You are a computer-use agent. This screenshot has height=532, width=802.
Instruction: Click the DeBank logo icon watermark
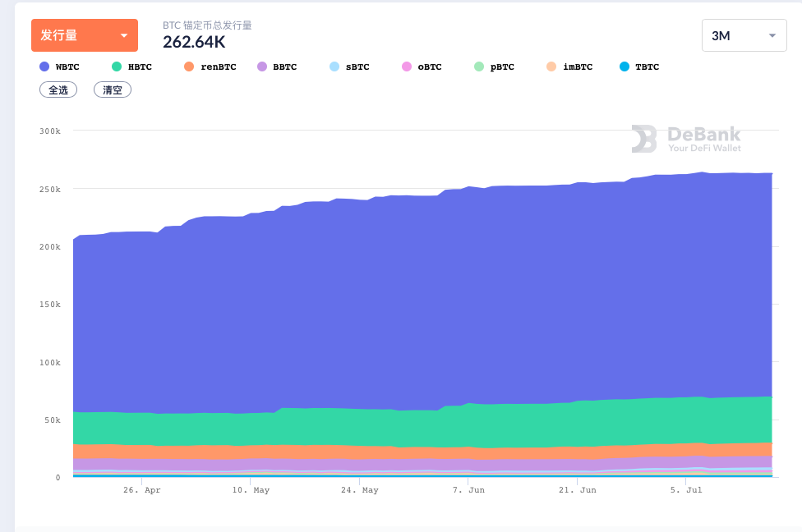click(x=643, y=139)
